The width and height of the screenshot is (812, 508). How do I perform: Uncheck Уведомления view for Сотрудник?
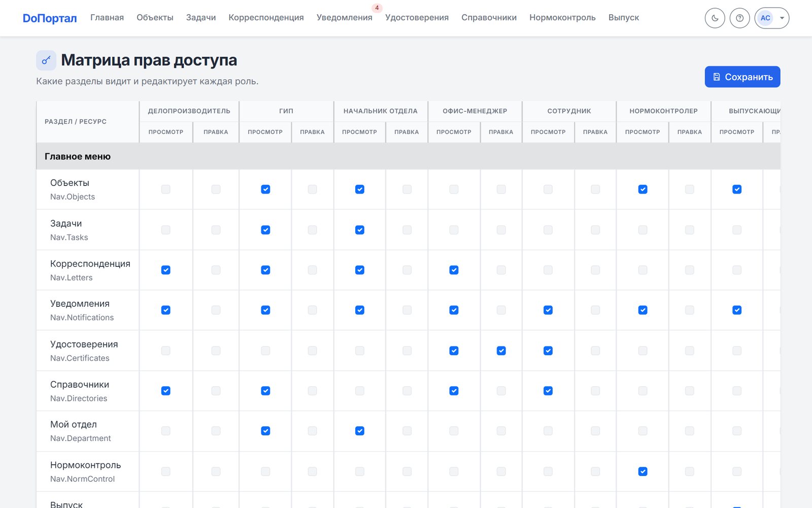click(548, 310)
